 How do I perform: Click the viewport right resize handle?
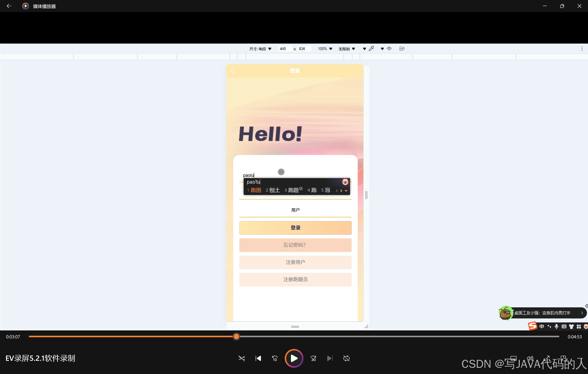pos(366,195)
